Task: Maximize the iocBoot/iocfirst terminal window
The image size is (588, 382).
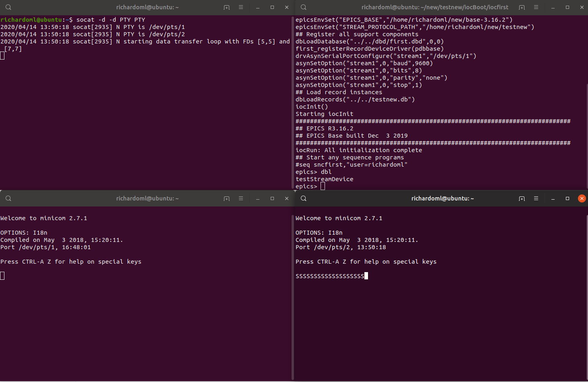Action: pos(567,7)
